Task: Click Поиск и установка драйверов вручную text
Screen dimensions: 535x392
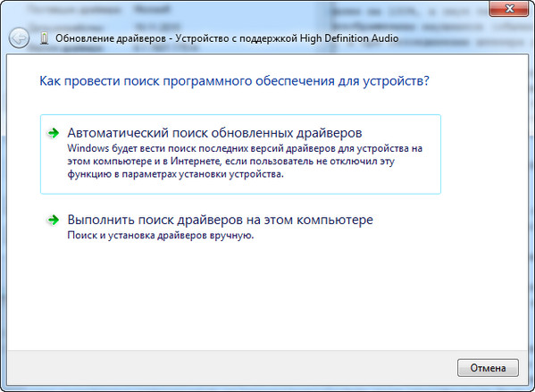Action: [x=161, y=236]
